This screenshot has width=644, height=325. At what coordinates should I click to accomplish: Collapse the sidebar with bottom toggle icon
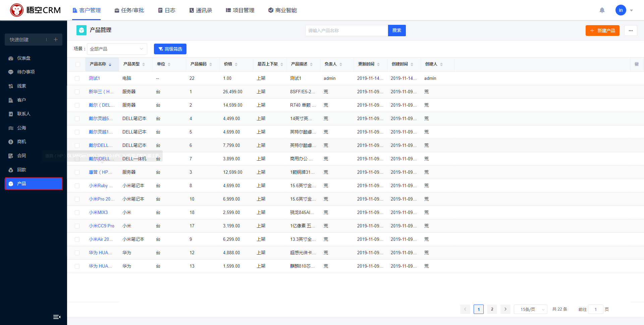pyautogui.click(x=57, y=317)
